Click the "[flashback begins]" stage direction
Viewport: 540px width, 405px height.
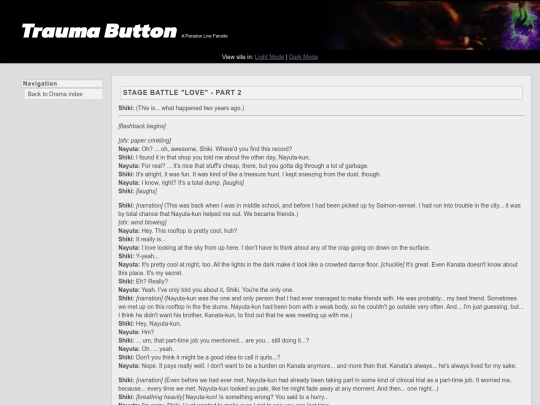(142, 126)
